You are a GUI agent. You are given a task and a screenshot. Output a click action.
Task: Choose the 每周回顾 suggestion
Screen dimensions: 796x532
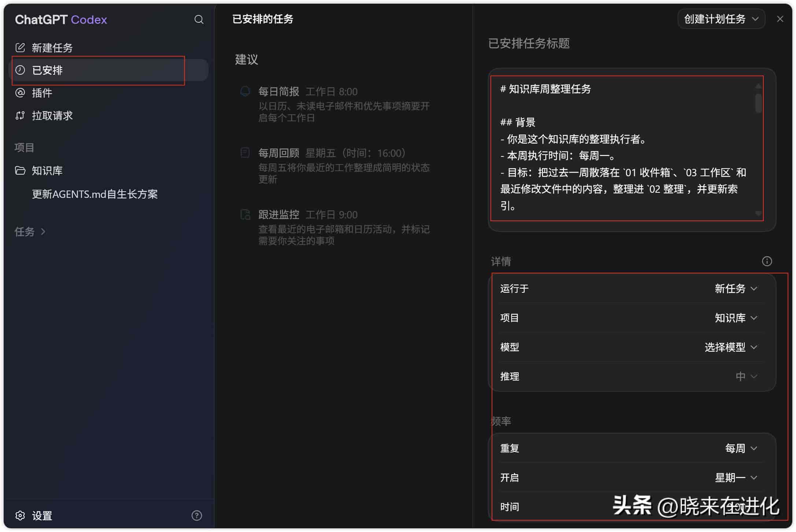(335, 166)
